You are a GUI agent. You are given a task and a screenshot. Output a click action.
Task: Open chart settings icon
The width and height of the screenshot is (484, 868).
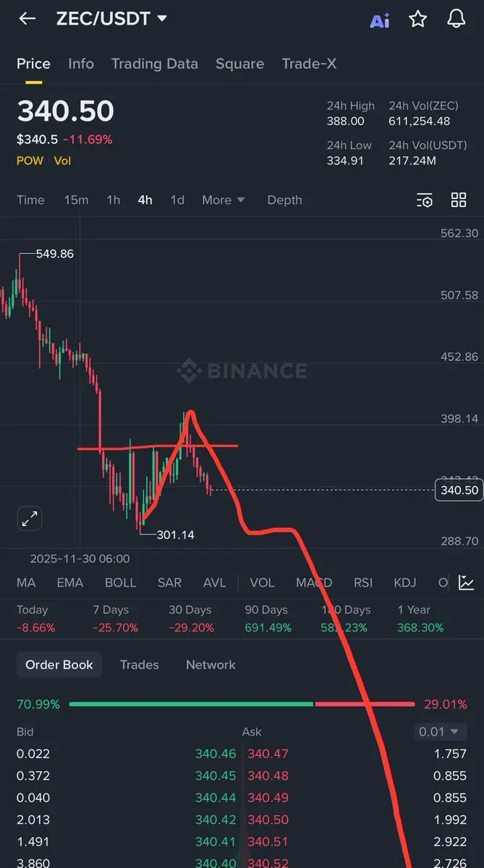coord(425,200)
